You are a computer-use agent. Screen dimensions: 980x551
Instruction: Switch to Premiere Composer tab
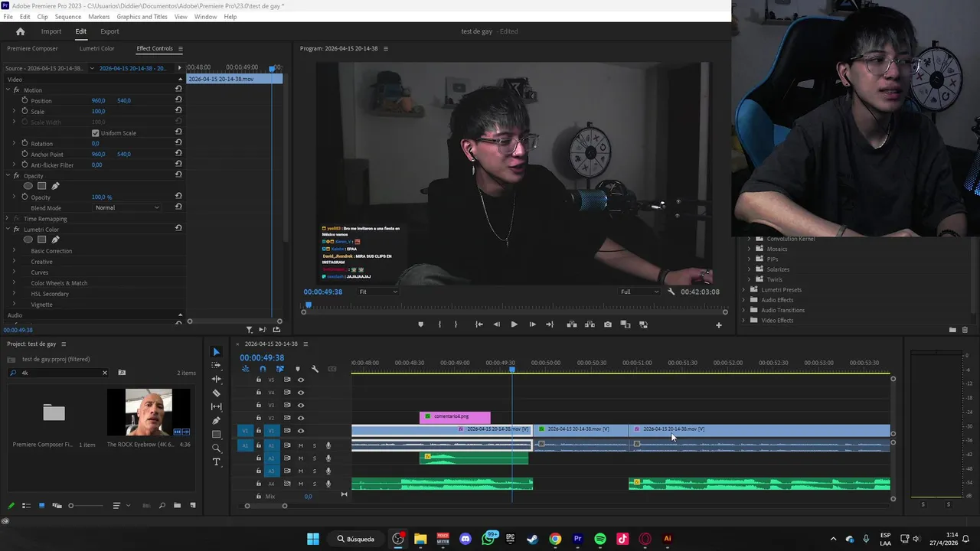point(32,48)
